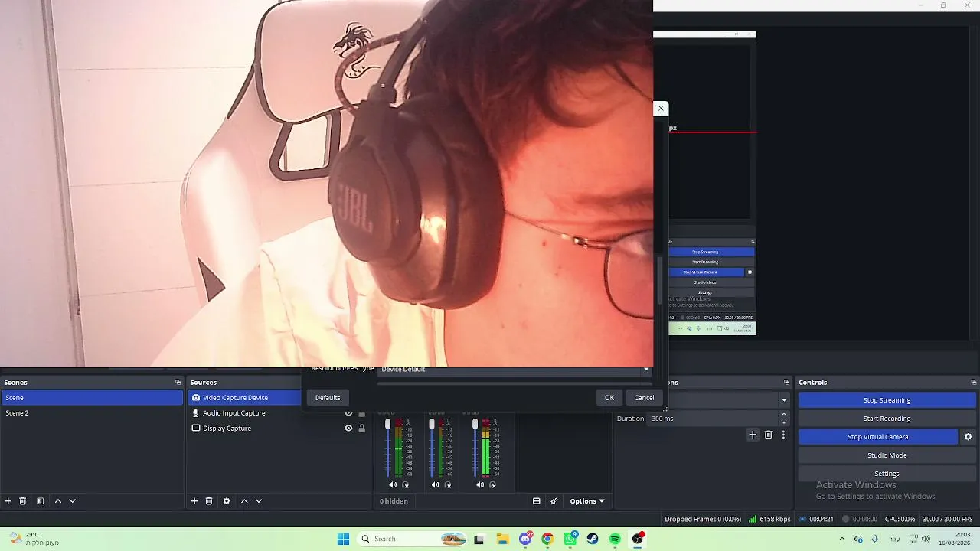Remove the selected scene with trash icon
The width and height of the screenshot is (980, 551).
pos(23,501)
